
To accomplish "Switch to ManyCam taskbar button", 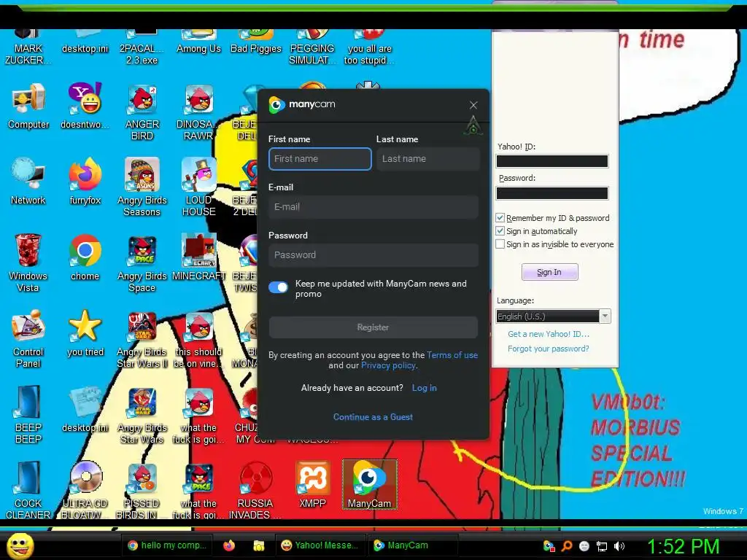I will 413,545.
